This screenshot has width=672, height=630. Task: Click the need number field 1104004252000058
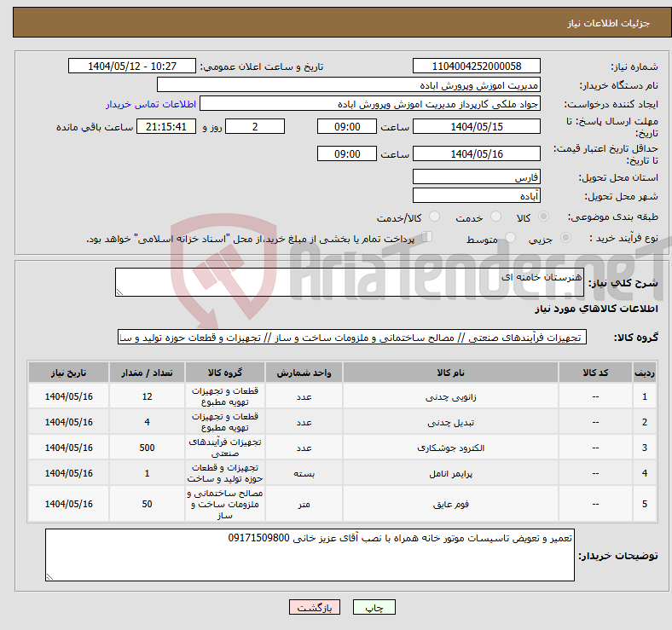coord(476,66)
